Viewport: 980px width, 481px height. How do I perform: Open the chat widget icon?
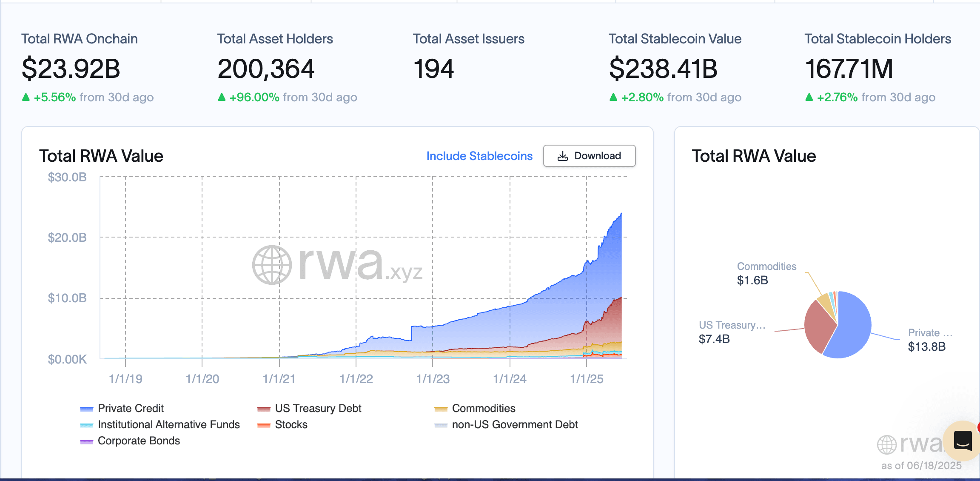point(963,440)
